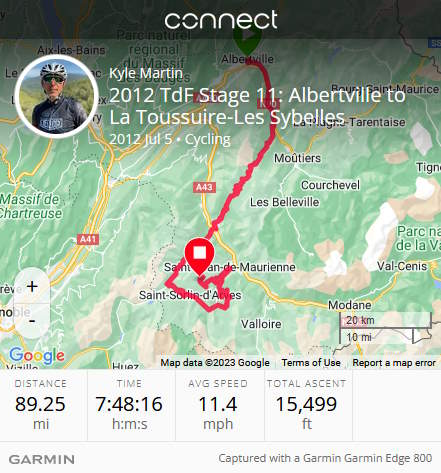
Task: Click the Garmin Connect logo
Action: [x=221, y=20]
